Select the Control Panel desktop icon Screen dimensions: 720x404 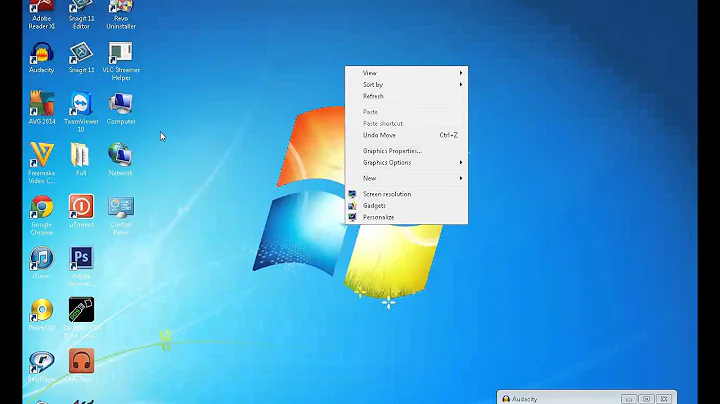pos(121,216)
